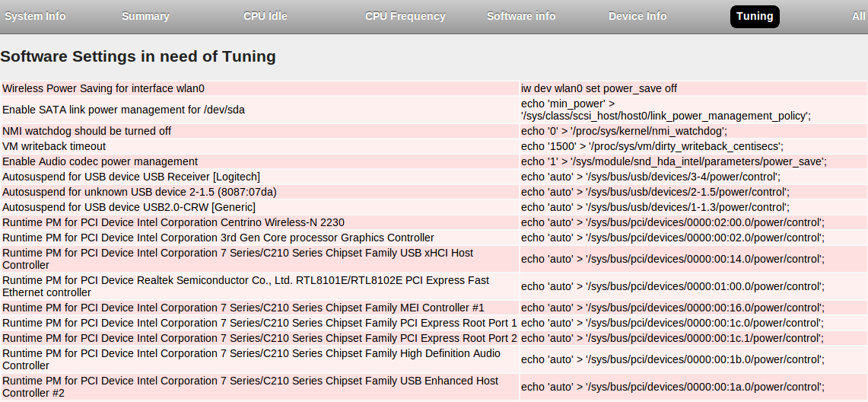Open the CPU Idle tab
868x402 pixels.
pyautogui.click(x=265, y=16)
